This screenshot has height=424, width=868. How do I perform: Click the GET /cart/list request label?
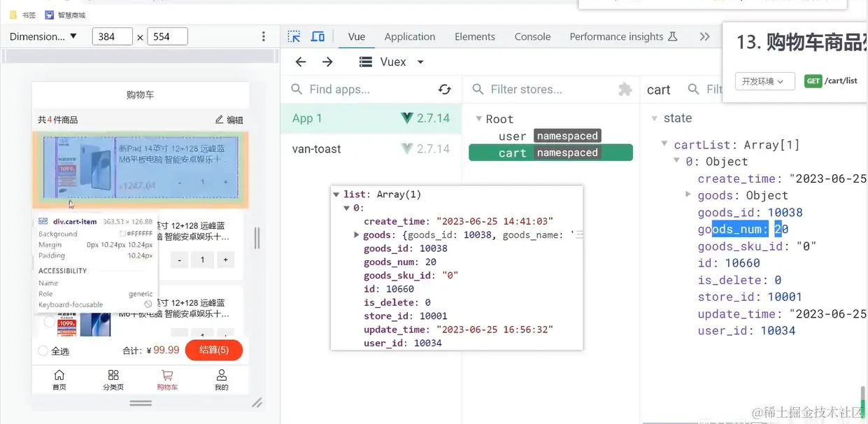(831, 81)
